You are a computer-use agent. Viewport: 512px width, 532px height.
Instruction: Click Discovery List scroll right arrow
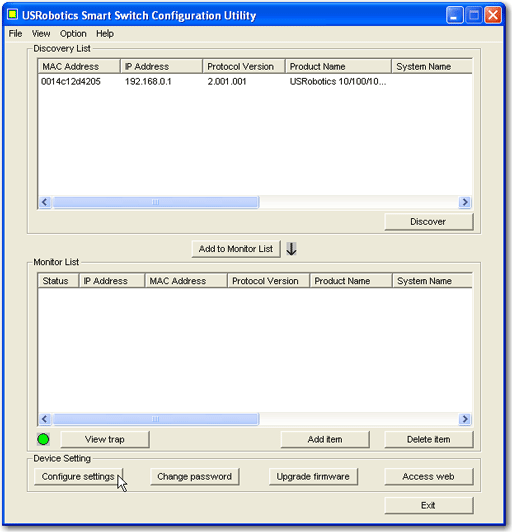(x=465, y=202)
